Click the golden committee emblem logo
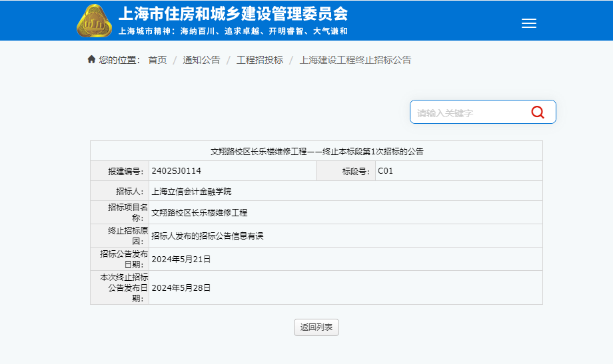The width and height of the screenshot is (613, 364). click(x=95, y=21)
